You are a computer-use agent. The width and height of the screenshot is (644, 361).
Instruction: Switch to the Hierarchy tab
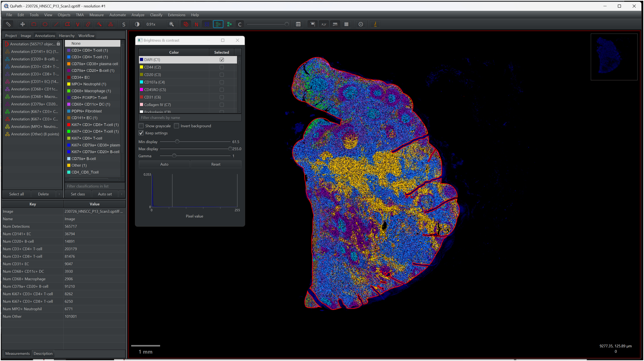click(67, 36)
